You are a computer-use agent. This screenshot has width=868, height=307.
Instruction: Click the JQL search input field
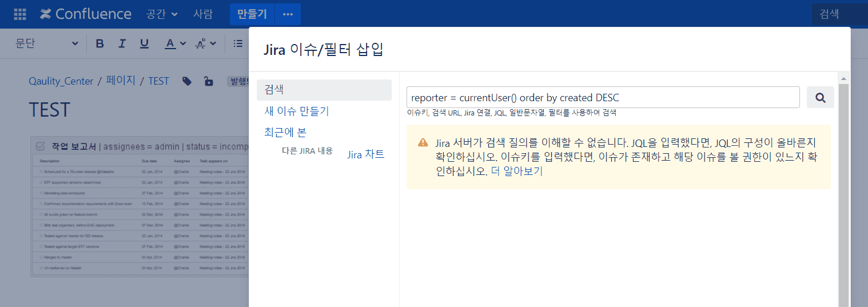(x=603, y=97)
